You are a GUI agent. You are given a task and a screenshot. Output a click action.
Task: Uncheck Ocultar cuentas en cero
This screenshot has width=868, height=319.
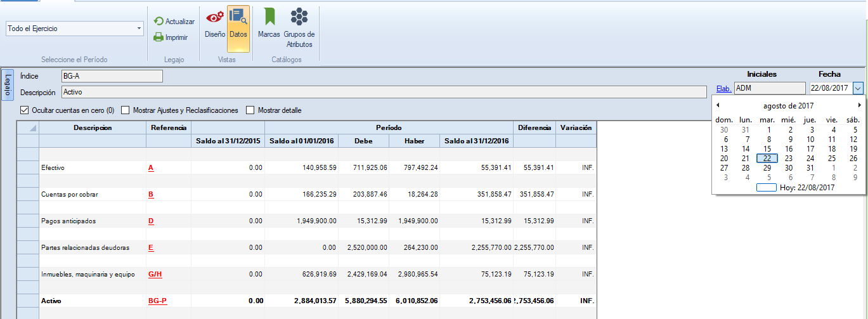[x=25, y=110]
